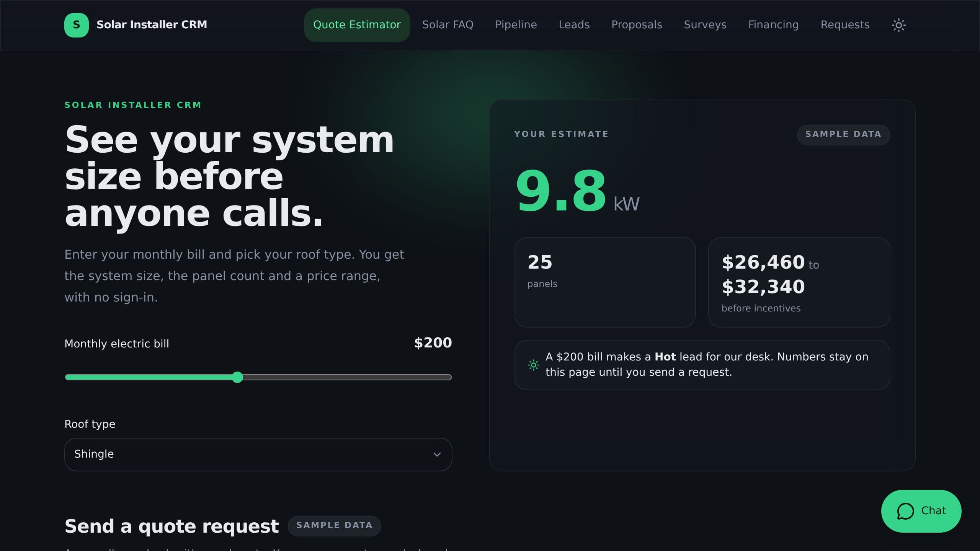The image size is (980, 551).
Task: Click the before incentives caption
Action: (761, 308)
